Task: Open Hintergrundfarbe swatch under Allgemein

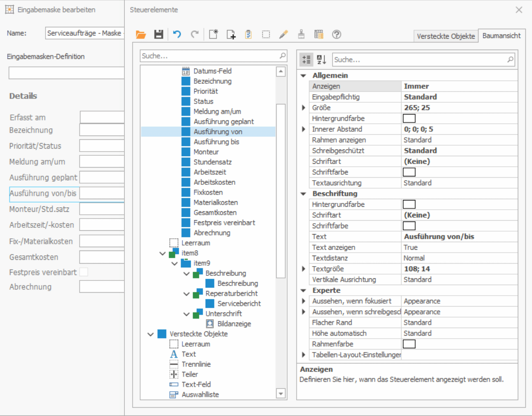Action: click(409, 118)
